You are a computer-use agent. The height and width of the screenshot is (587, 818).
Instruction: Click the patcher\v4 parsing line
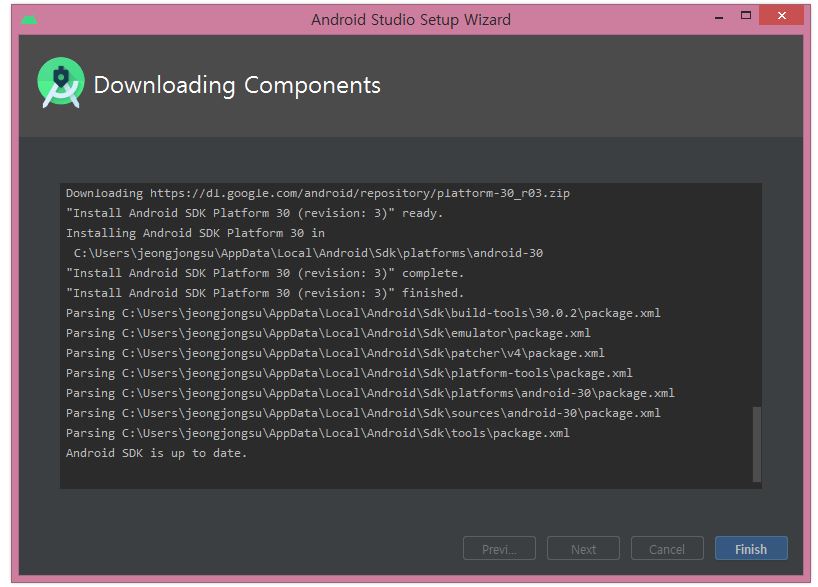tap(335, 353)
